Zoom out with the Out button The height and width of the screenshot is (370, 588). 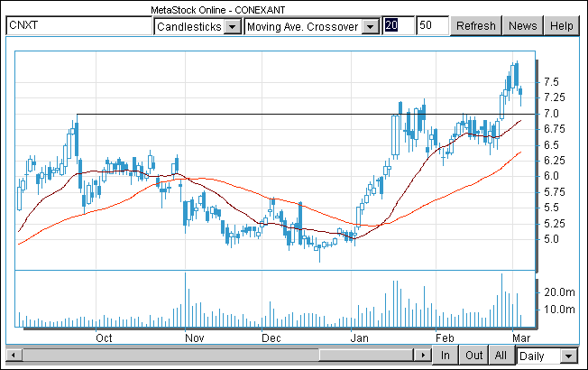(x=474, y=355)
